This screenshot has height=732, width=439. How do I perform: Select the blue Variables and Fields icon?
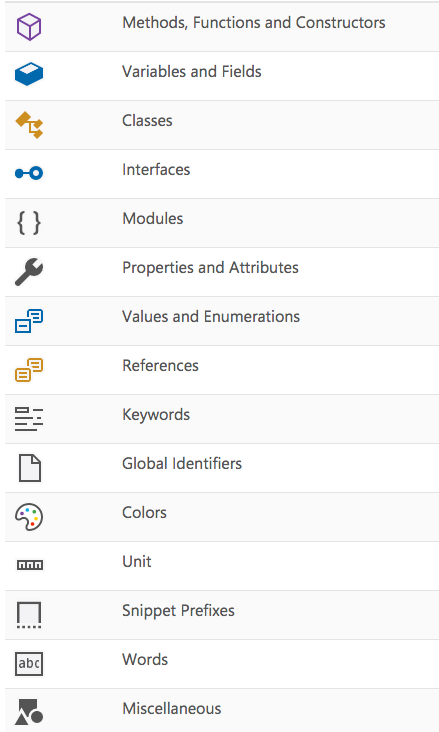point(29,74)
